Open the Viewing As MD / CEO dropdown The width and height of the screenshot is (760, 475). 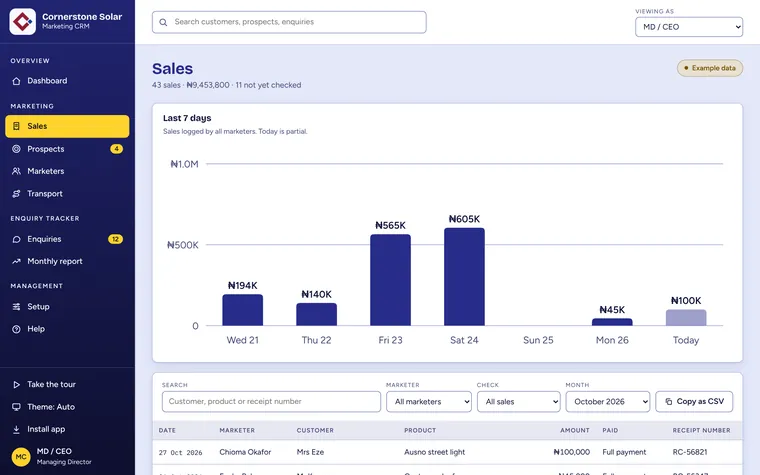coord(689,27)
